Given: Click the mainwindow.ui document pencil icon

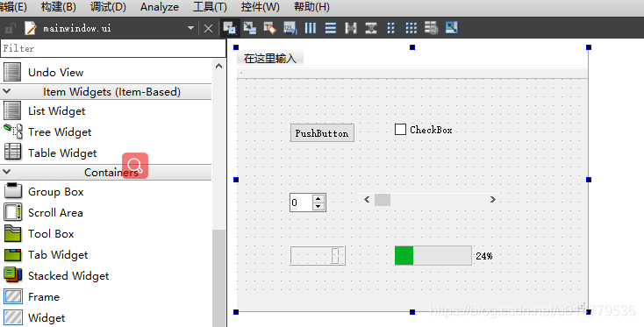Looking at the screenshot, I should point(31,28).
